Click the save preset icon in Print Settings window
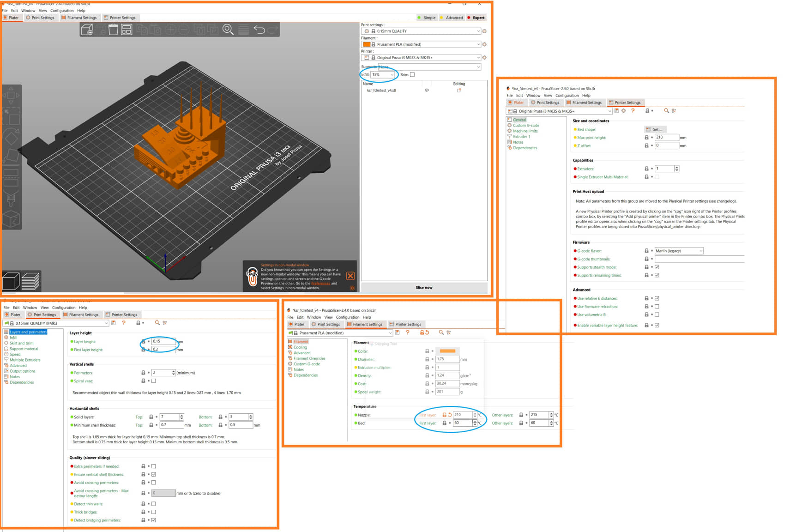This screenshot has width=790, height=532. click(114, 323)
